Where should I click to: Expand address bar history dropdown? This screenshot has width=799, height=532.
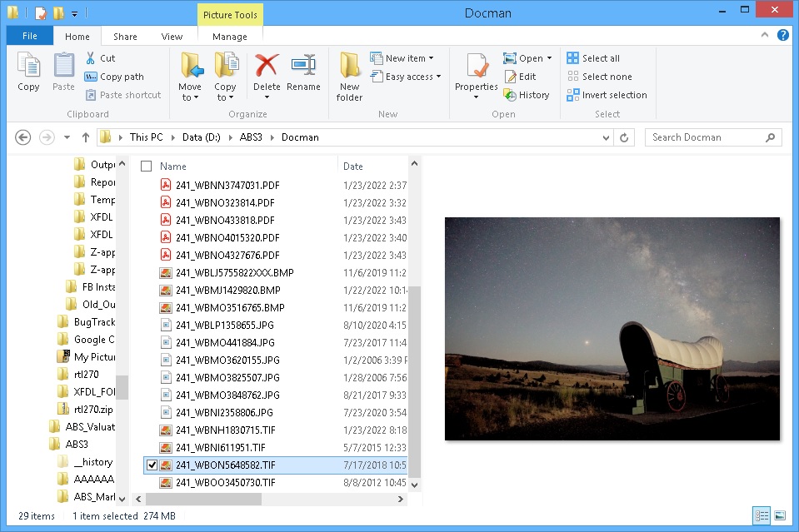coord(606,137)
